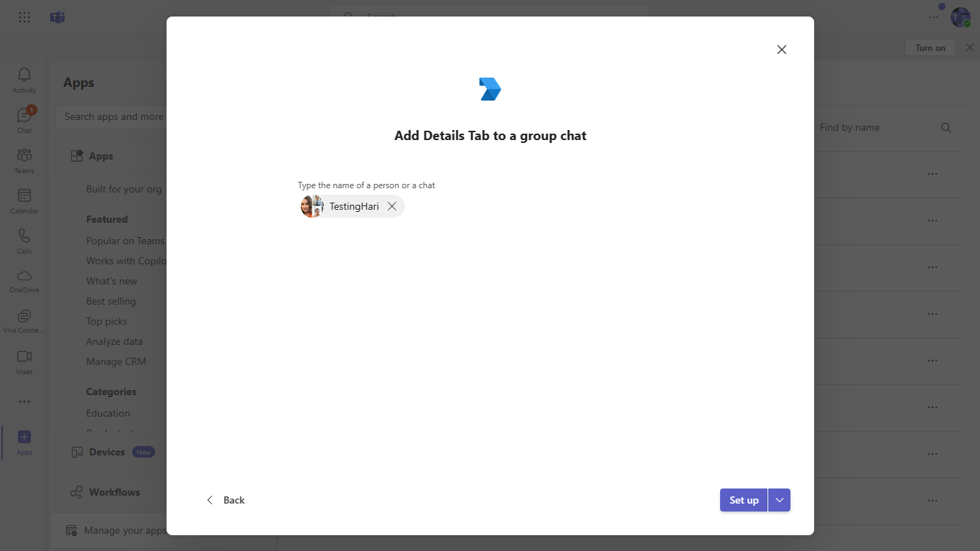Select the Apps section header
The height and width of the screenshot is (551, 980).
tap(101, 156)
